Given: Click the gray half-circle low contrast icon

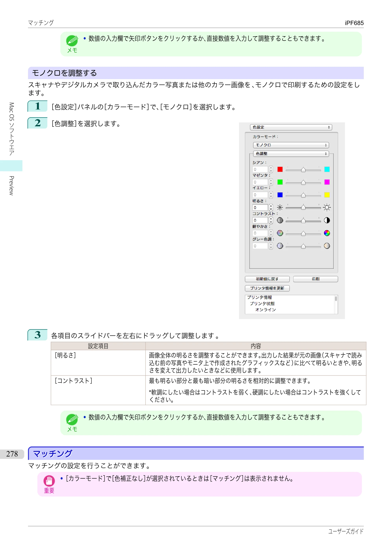Looking at the screenshot, I should click(280, 220).
